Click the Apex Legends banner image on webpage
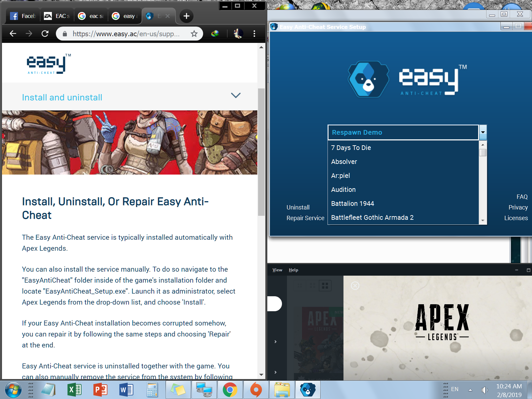The image size is (532, 399). click(130, 142)
